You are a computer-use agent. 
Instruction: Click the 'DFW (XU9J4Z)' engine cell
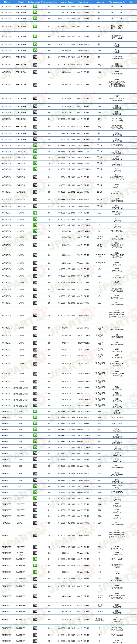click(x=117, y=412)
